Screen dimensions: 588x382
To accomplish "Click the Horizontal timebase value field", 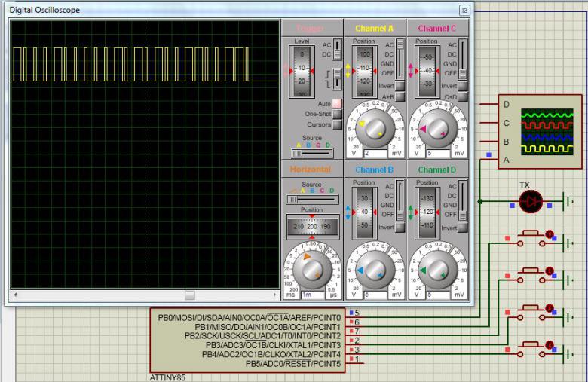I will (313, 295).
